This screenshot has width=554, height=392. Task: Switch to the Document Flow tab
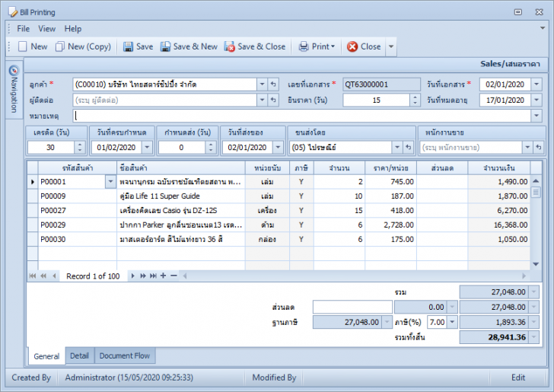(x=126, y=355)
